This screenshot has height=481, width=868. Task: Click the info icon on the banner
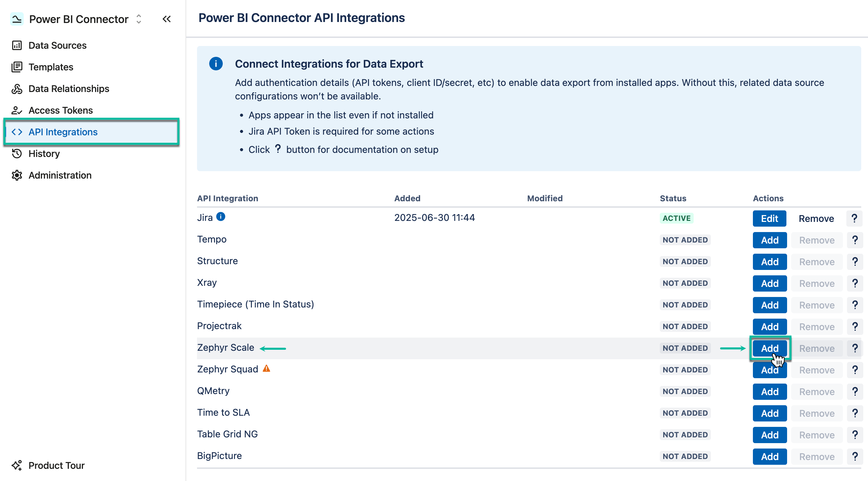(x=216, y=64)
